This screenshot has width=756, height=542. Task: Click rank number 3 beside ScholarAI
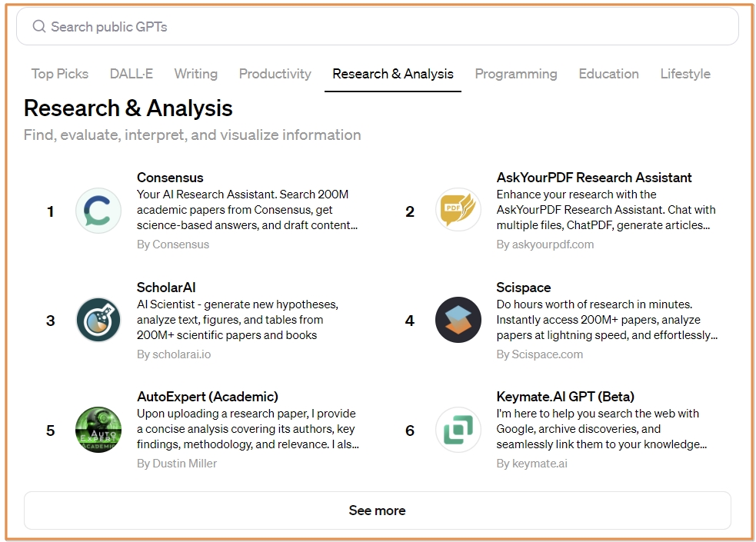[50, 321]
